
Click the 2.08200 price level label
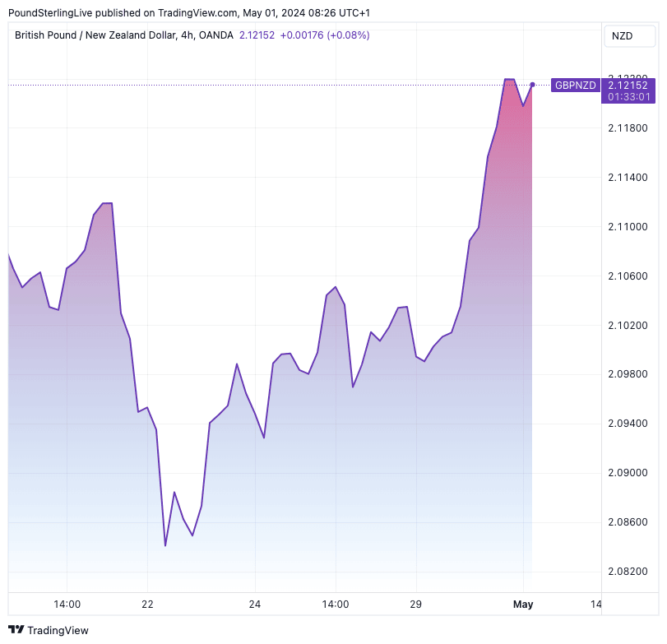click(x=628, y=572)
